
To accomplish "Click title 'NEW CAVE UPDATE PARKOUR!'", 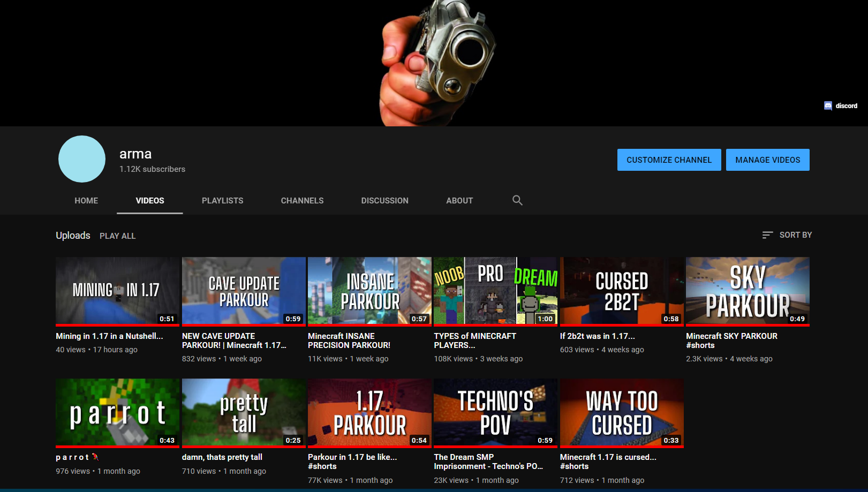I will pyautogui.click(x=234, y=340).
